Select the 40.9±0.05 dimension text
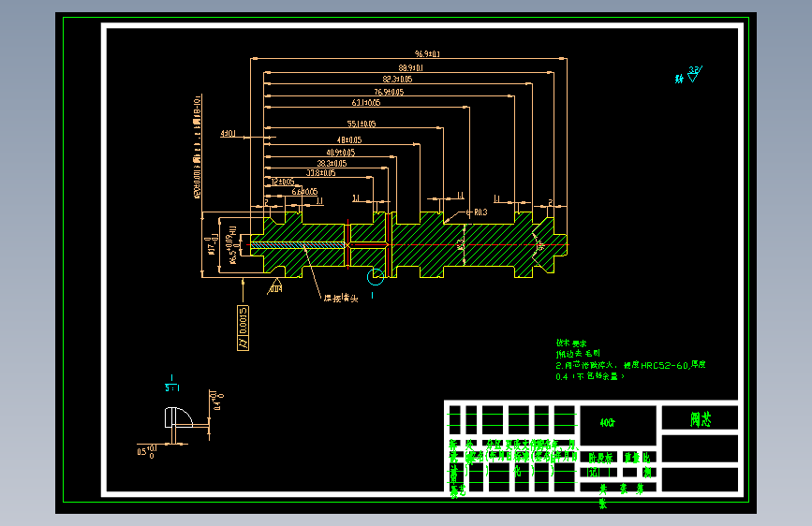Screen dimensions: 812x526 coord(341,153)
